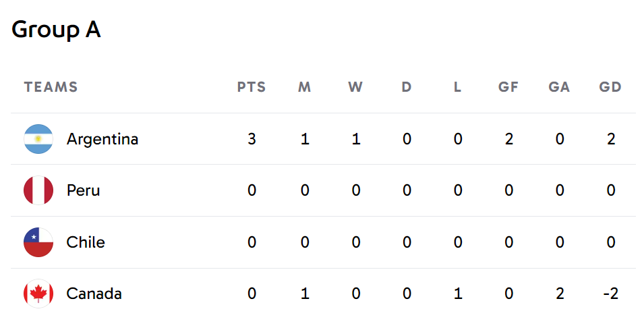Screen dimensions: 644x328
Task: Click the L column header
Action: tap(457, 87)
